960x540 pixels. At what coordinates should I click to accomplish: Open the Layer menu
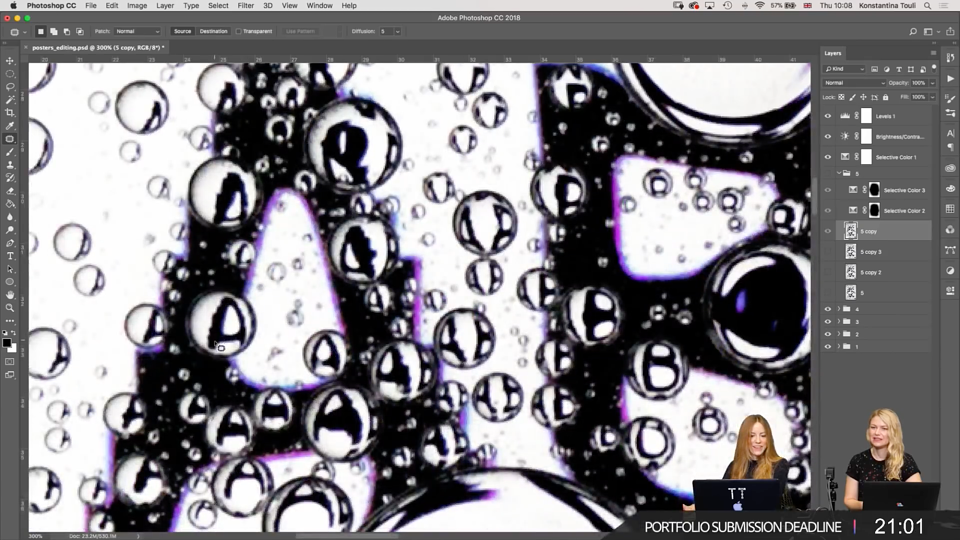(165, 6)
